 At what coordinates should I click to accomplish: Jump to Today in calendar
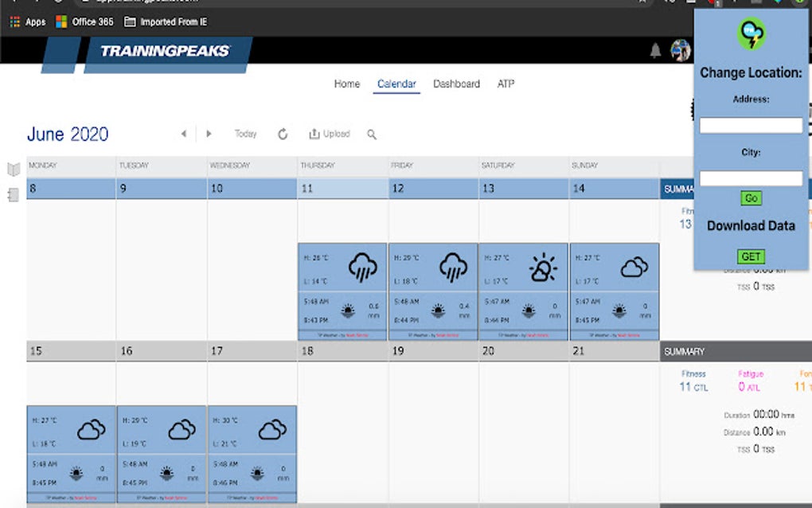(245, 134)
